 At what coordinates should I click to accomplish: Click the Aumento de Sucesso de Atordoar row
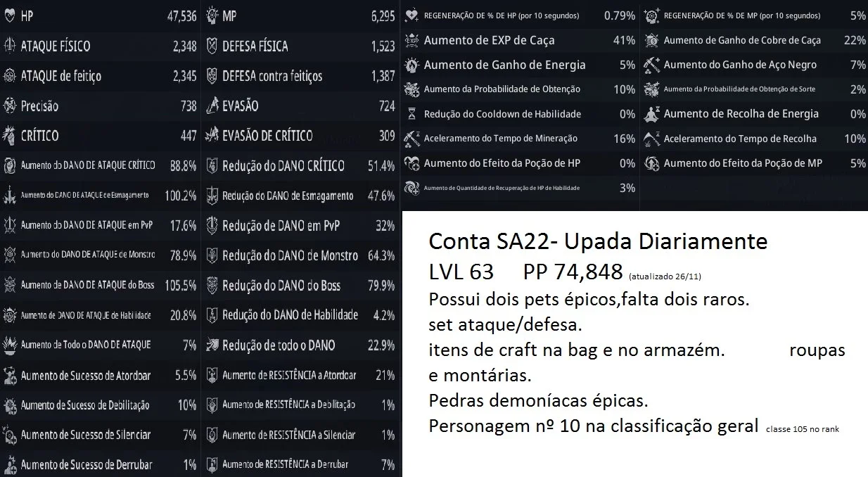[101, 375]
